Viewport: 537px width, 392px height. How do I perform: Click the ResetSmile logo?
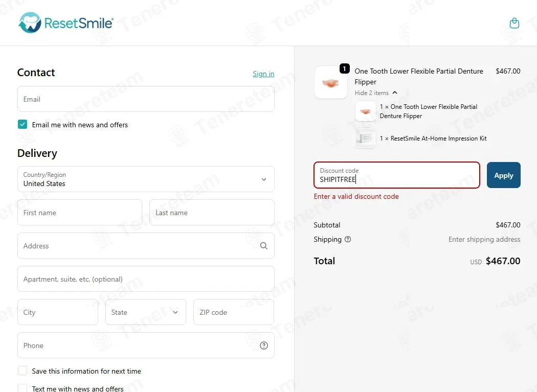click(66, 23)
